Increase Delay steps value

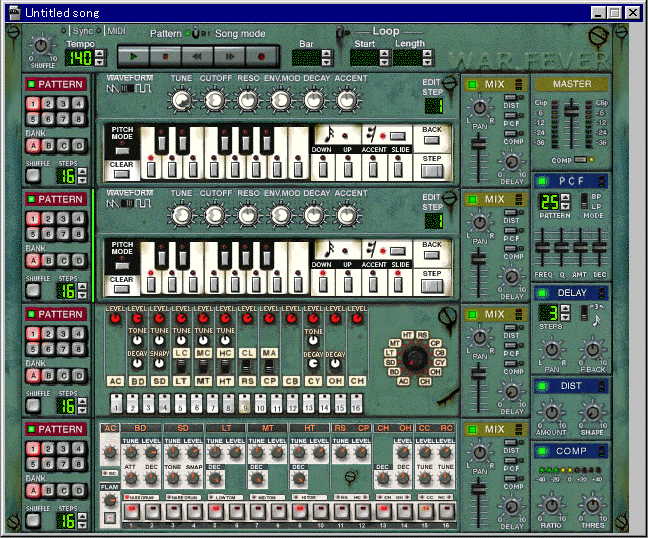click(x=565, y=308)
